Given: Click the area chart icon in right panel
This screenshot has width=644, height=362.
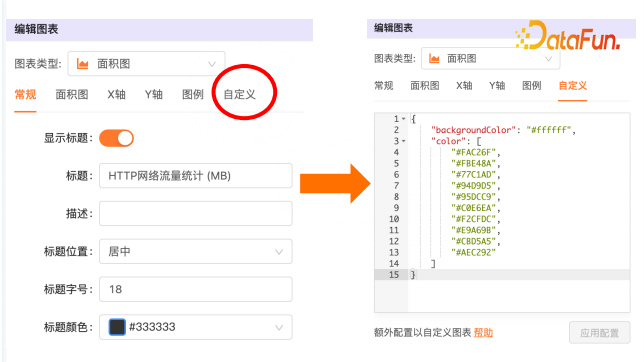Looking at the screenshot, I should point(434,59).
